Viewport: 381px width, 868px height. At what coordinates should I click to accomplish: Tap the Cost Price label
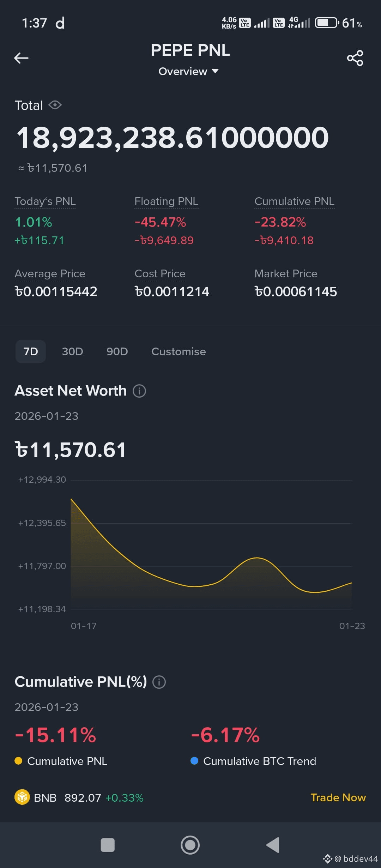coord(160,274)
